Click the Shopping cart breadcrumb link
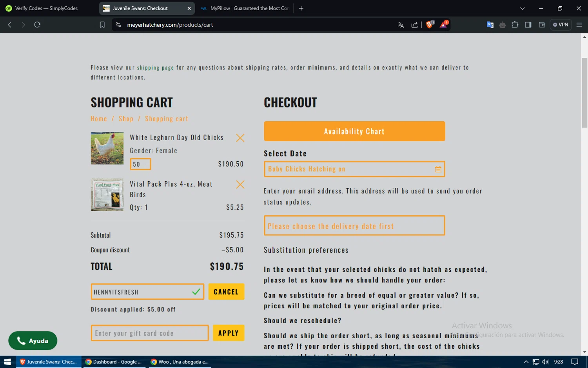 tap(167, 118)
